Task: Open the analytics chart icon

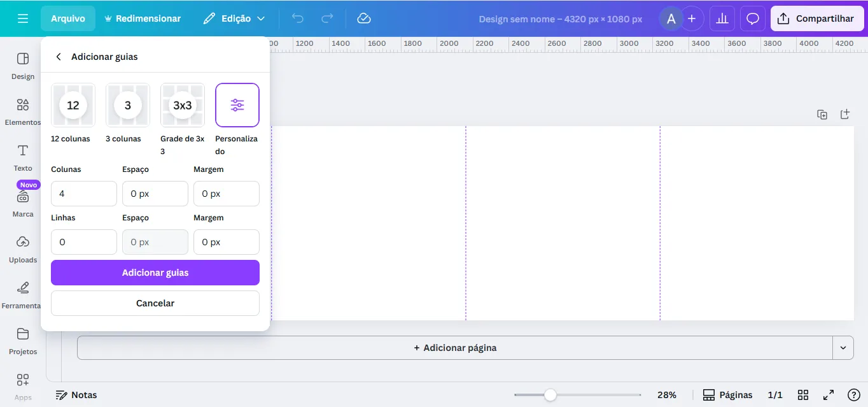Action: (722, 18)
